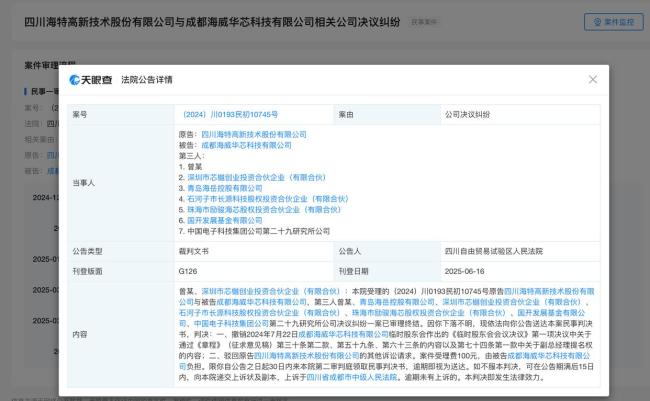
Task: Click the 裁判文书 announcement type value
Action: (x=194, y=251)
